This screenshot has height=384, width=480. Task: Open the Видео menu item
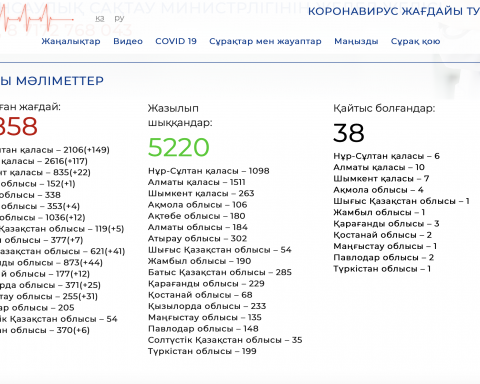click(x=128, y=41)
